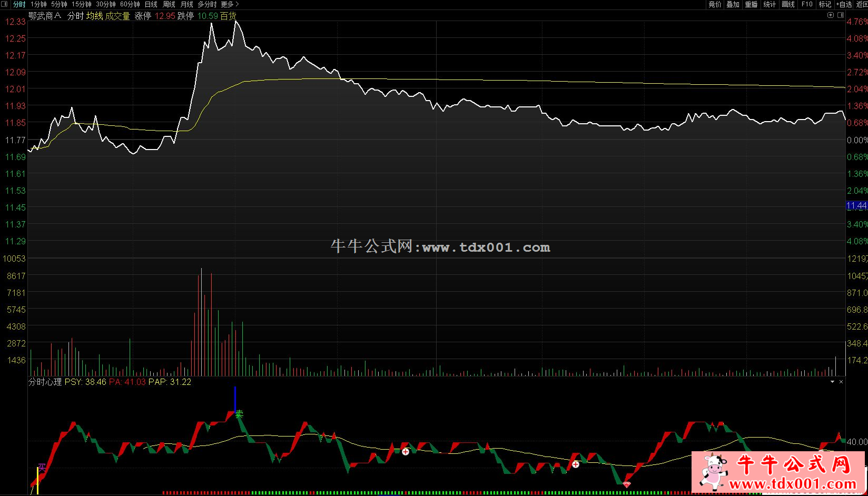The image size is (868, 496).
Task: Switch to the 日线 daily chart tab
Action: coord(151,4)
